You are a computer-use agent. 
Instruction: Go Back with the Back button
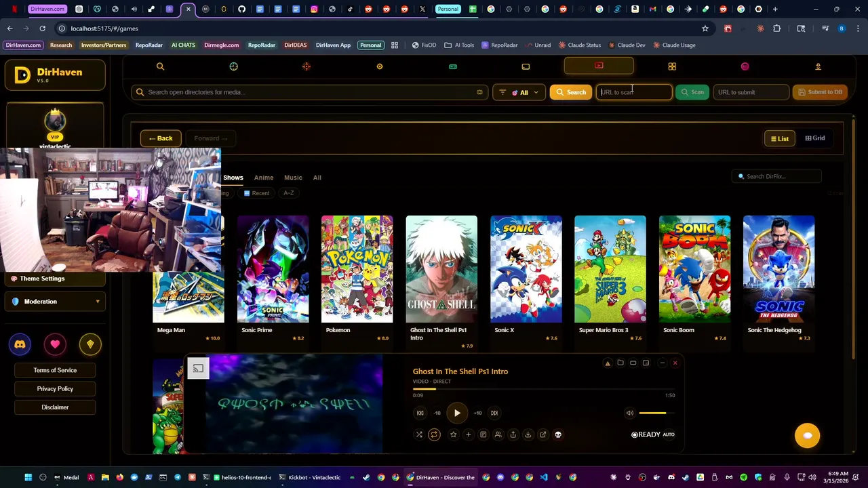click(161, 138)
